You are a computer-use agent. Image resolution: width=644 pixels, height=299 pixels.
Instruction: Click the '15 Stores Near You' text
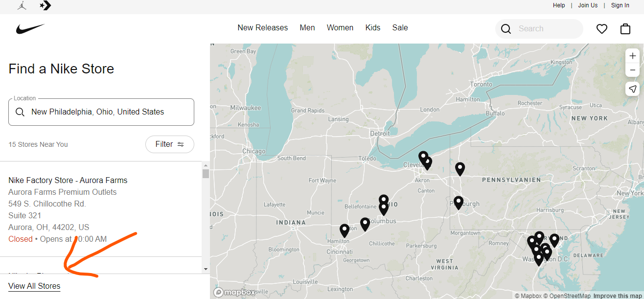[x=38, y=144]
